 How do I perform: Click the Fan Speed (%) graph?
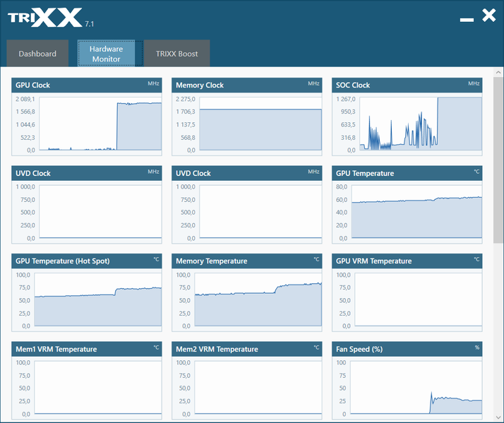pyautogui.click(x=416, y=387)
